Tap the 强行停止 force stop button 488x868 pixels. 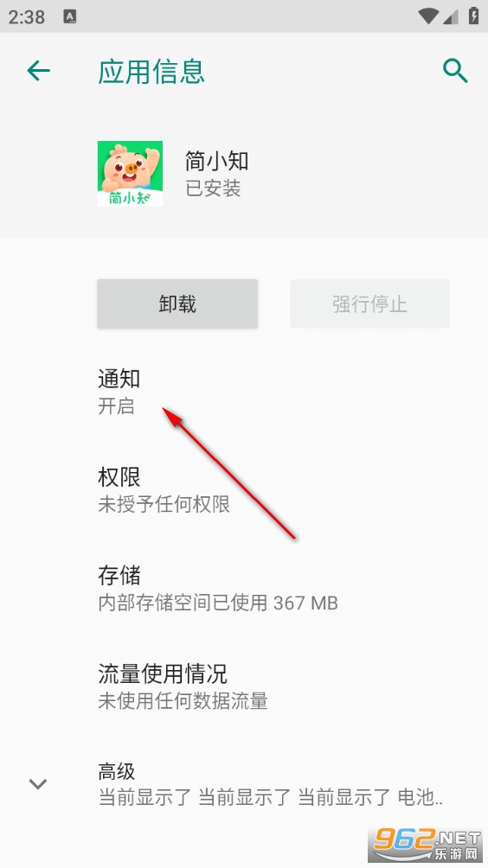coord(369,304)
